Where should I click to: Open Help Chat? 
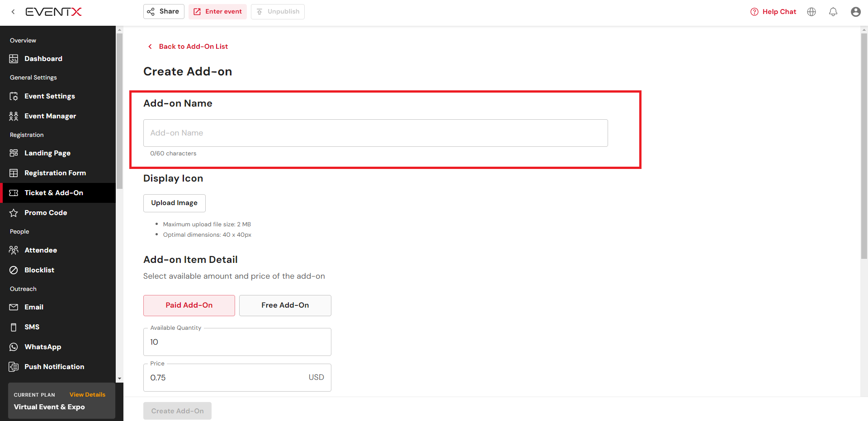tap(773, 12)
